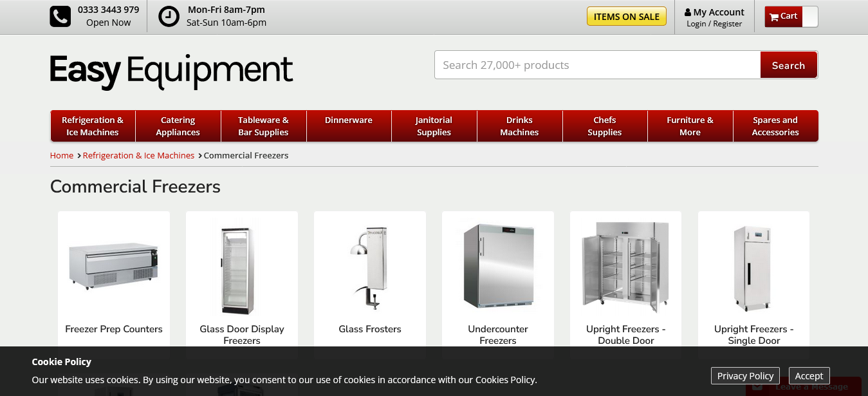This screenshot has width=868, height=396.
Task: Open the Janitorial Supplies menu
Action: click(x=434, y=126)
